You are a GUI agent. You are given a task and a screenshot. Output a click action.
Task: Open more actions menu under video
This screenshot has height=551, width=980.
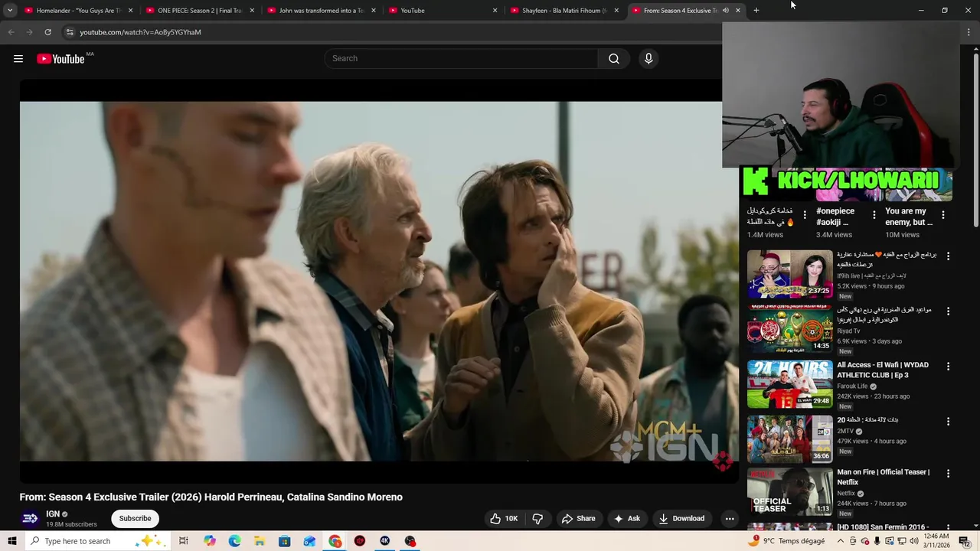pyautogui.click(x=730, y=519)
